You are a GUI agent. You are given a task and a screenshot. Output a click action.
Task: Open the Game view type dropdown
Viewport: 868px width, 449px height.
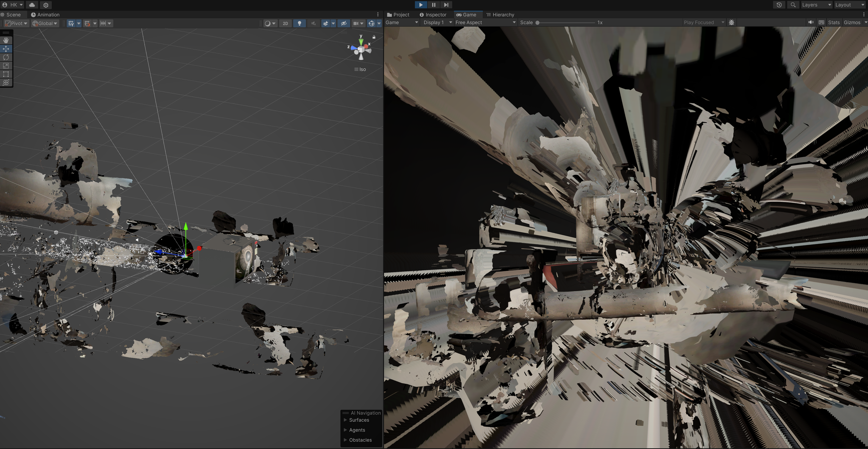(x=402, y=22)
